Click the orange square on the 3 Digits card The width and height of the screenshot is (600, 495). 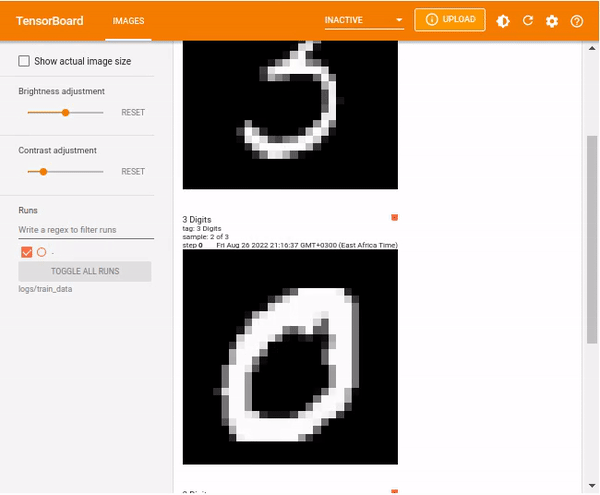395,218
